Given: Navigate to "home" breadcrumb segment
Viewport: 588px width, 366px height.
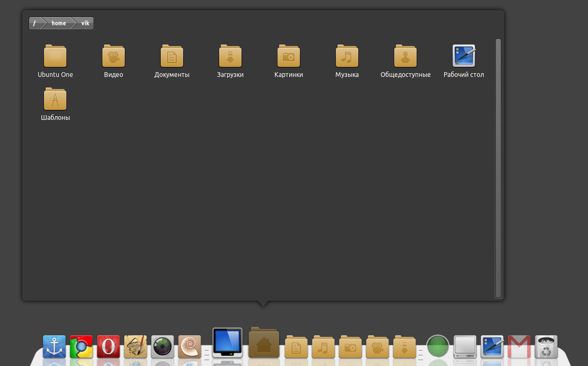Looking at the screenshot, I should (x=58, y=23).
